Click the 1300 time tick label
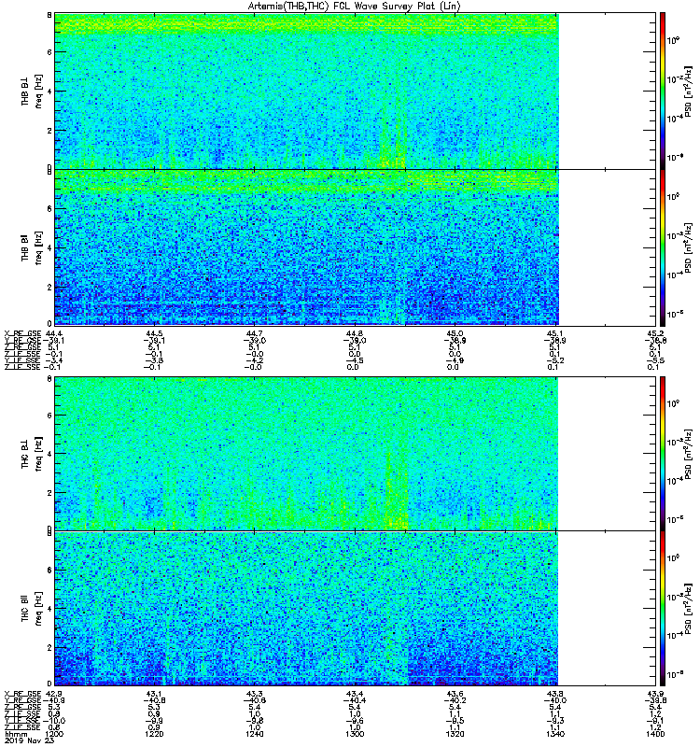Viewport: 700px width, 747px height. coord(355,734)
